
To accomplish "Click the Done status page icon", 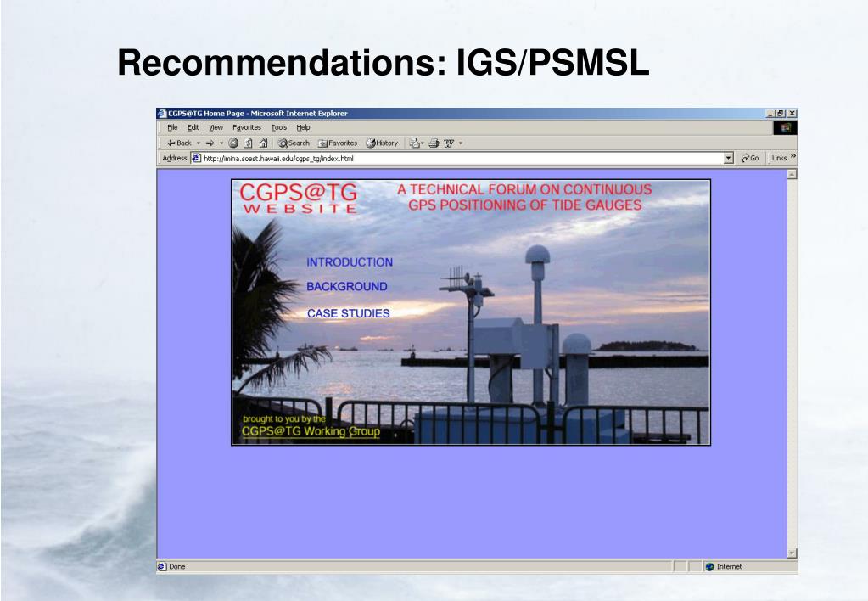I will 162,567.
